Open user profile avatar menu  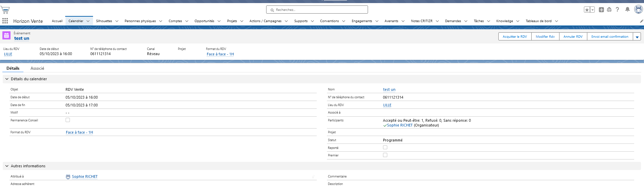pyautogui.click(x=638, y=10)
